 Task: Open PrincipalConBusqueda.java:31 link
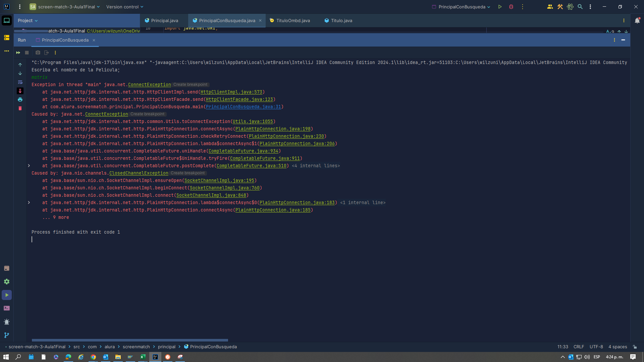point(244,107)
